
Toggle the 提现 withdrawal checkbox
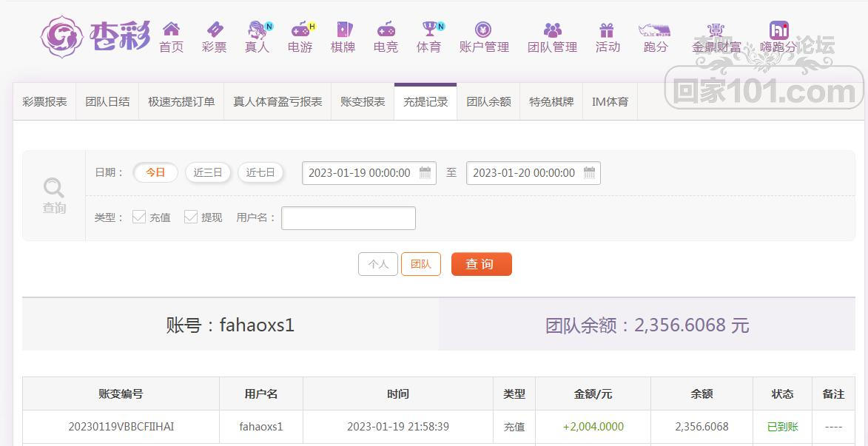(x=191, y=217)
